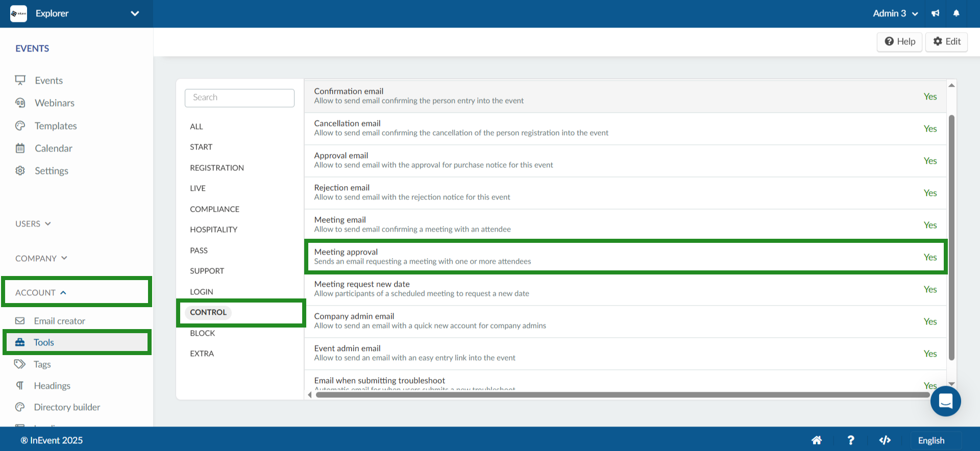Collapse the ACCOUNT section

coord(41,293)
